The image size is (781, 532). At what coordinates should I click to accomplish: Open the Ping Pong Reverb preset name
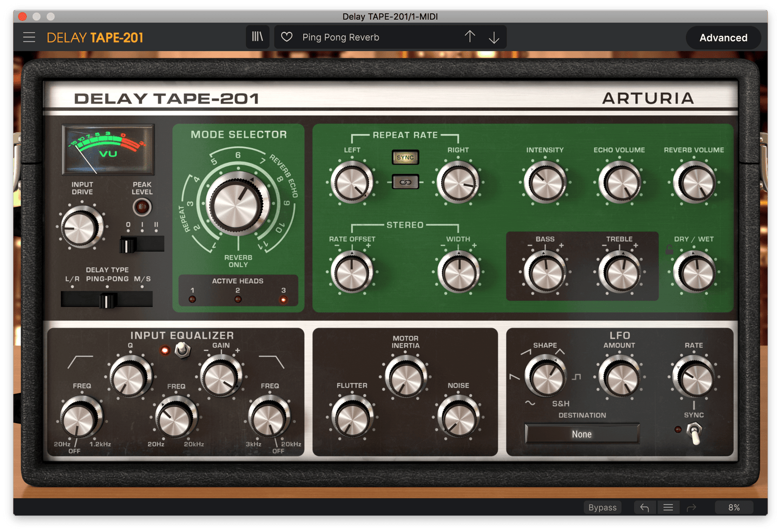341,37
